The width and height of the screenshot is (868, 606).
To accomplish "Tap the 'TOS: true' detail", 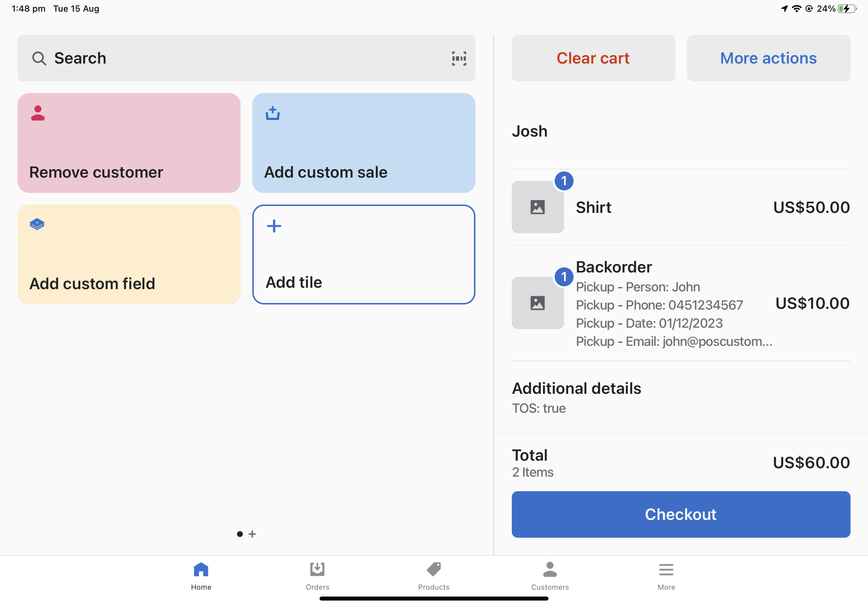I will [x=539, y=408].
